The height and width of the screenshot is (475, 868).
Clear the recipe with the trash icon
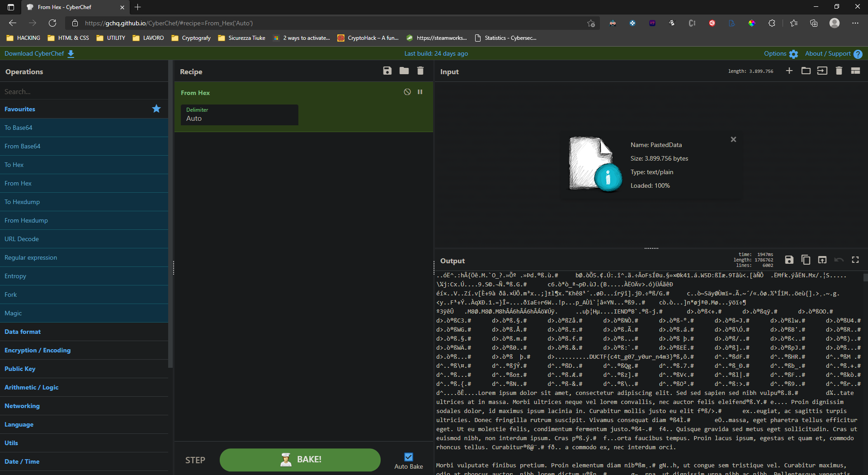tap(420, 71)
